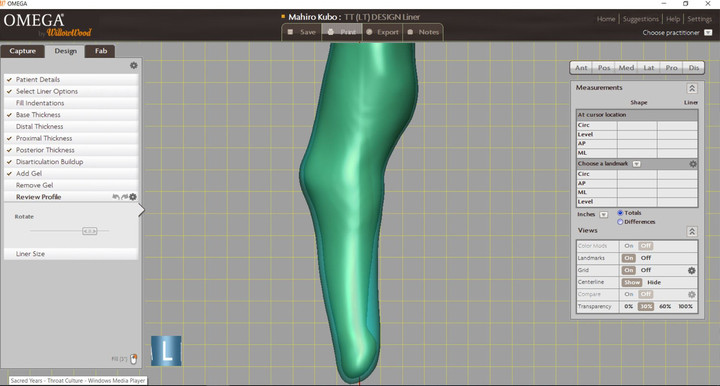
Task: Open the Select Liner Options step
Action: tap(71, 91)
